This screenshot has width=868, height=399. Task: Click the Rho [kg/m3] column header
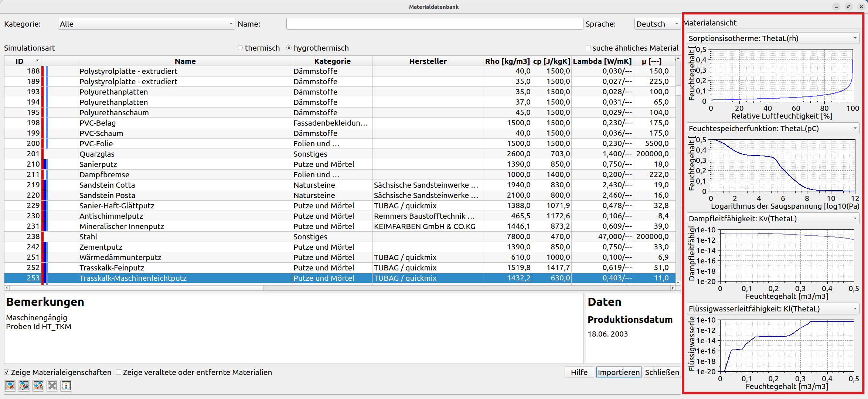(x=507, y=61)
